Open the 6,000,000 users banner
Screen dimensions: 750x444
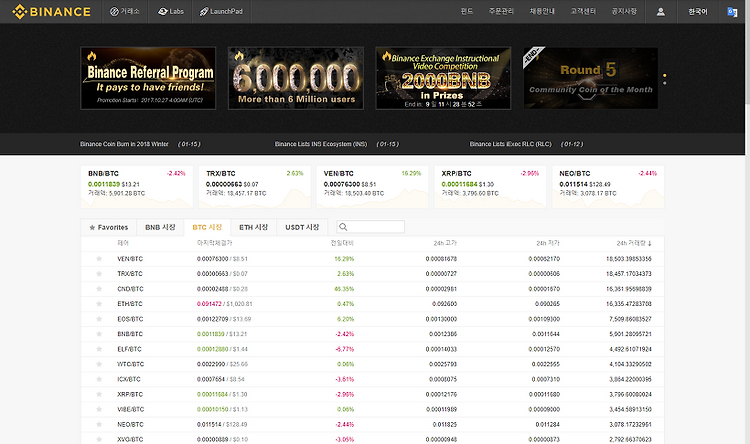click(296, 78)
